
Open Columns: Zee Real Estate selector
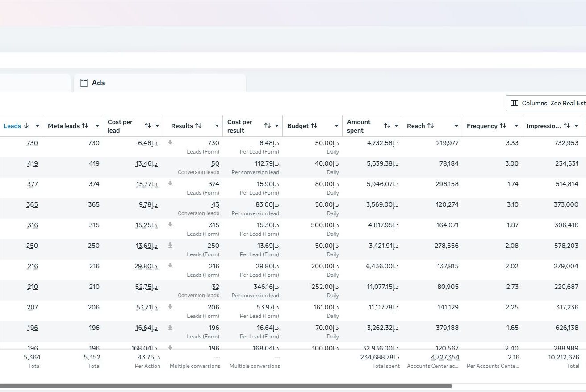[x=546, y=103]
